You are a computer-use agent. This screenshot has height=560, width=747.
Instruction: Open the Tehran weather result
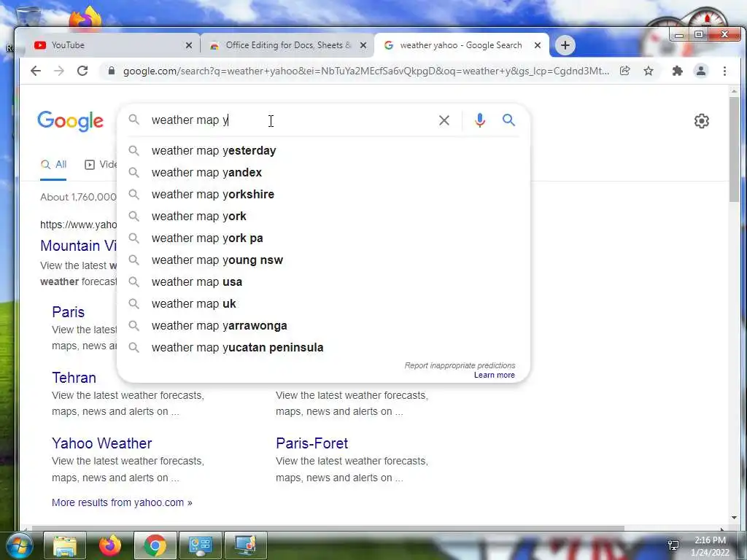point(74,378)
